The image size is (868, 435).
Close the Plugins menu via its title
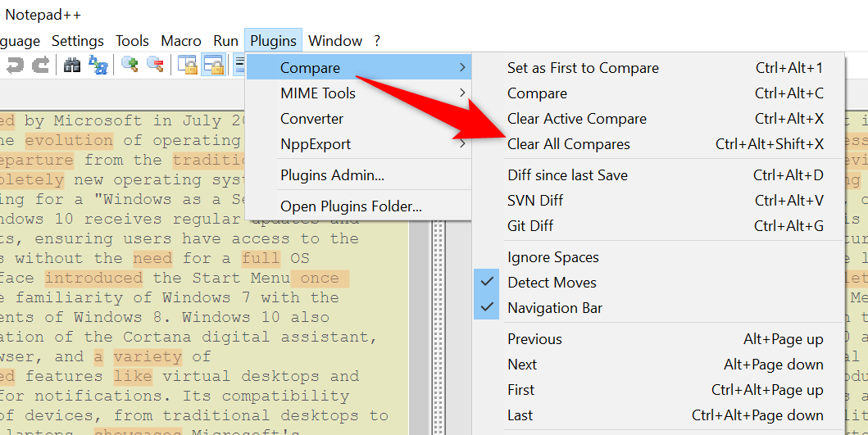[x=274, y=41]
